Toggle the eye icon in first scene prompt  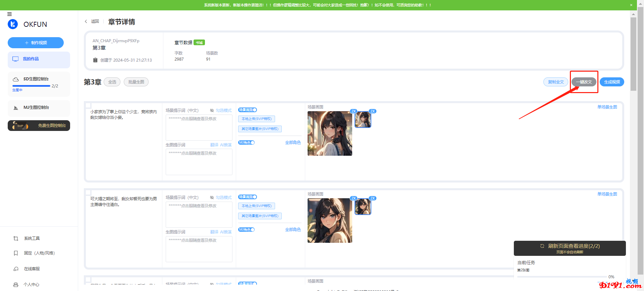point(212,111)
